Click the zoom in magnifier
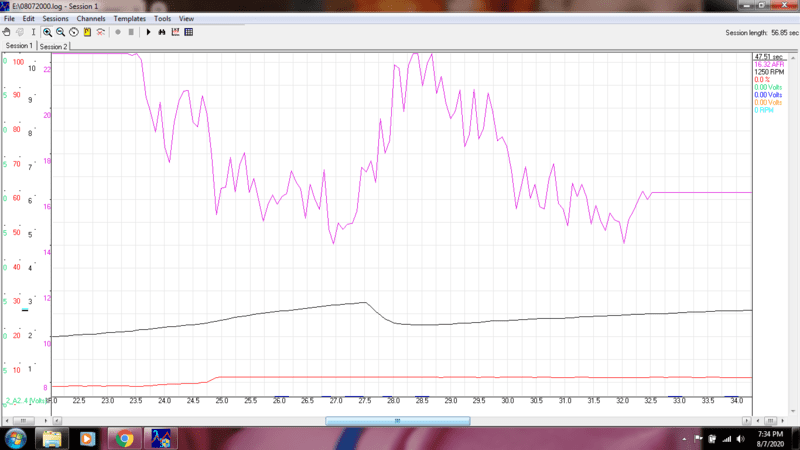 point(47,32)
